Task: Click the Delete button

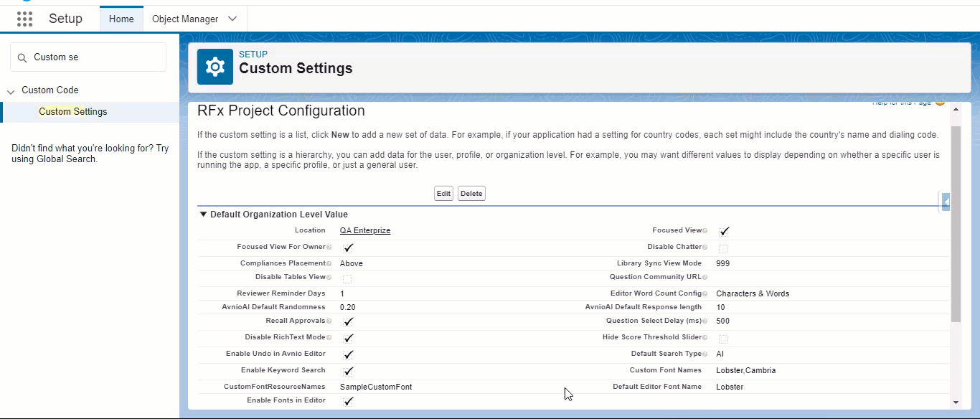Action: tap(471, 194)
